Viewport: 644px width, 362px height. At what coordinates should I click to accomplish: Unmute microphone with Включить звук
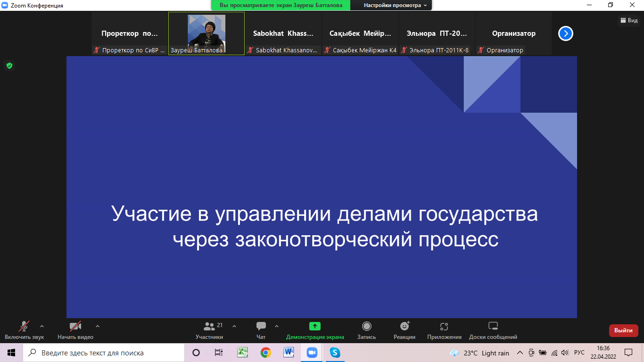click(x=24, y=330)
